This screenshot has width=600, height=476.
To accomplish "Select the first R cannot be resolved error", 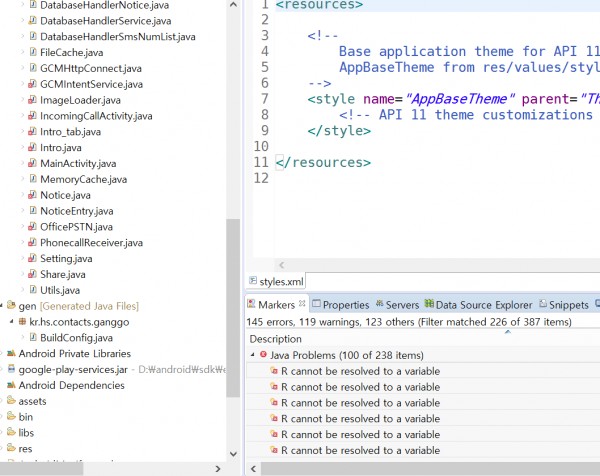I will coord(360,371).
